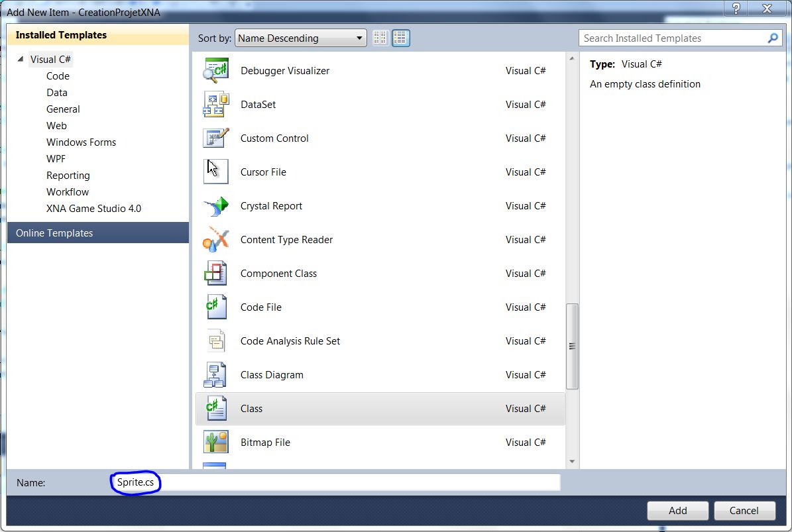Click the DataSet template icon
Screen dimensions: 792x532
pos(216,104)
